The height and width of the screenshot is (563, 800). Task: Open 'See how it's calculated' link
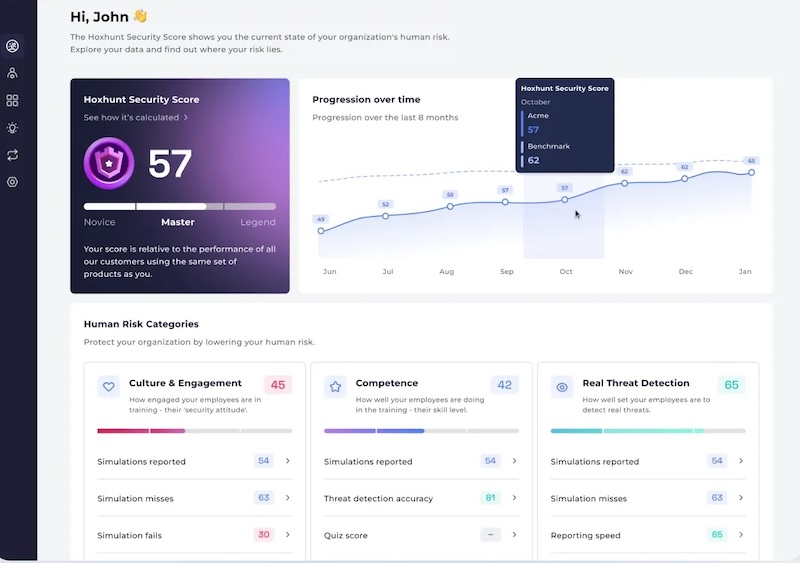136,117
